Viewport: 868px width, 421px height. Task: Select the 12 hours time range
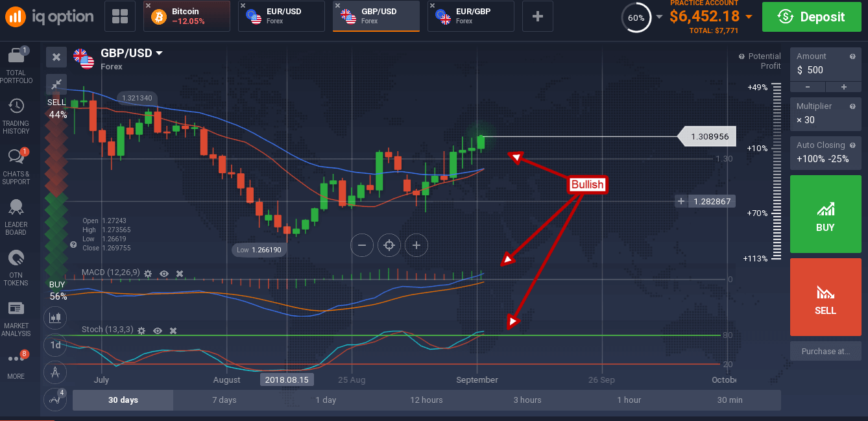[x=427, y=400]
